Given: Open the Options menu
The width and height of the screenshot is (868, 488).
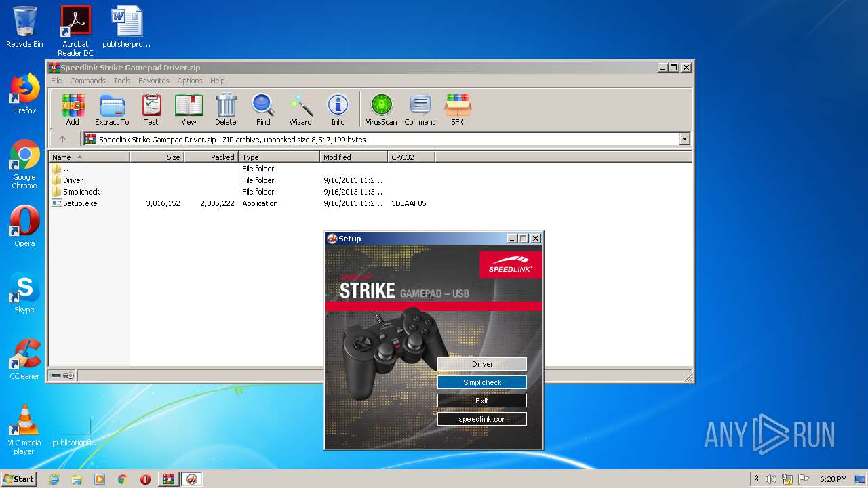Looking at the screenshot, I should point(190,81).
